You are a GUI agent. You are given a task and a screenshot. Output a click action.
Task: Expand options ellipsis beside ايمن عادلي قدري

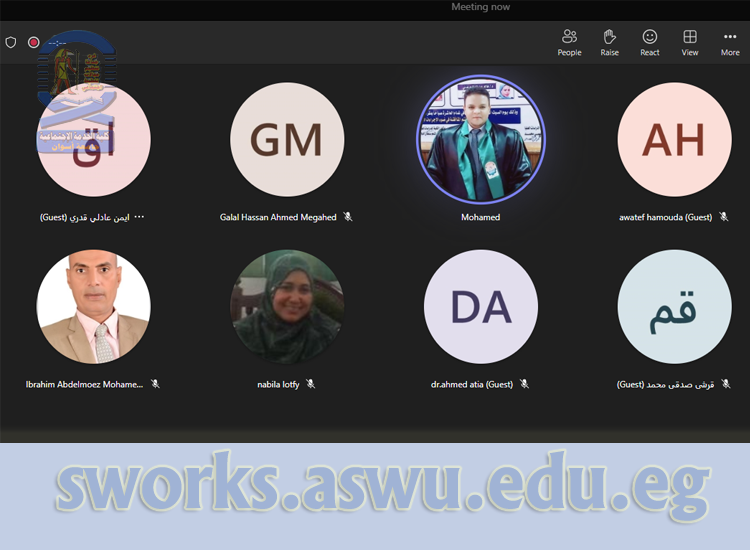pos(139,217)
